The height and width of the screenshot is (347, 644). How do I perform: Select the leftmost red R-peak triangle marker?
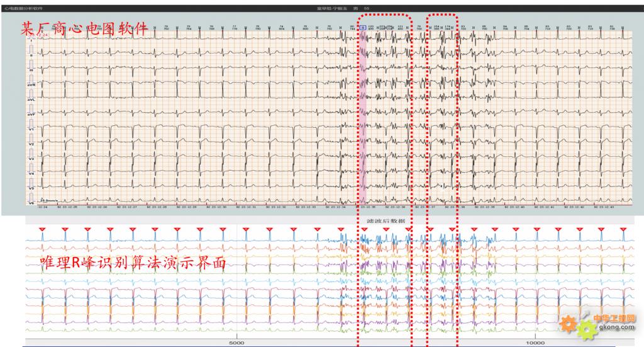(42, 229)
